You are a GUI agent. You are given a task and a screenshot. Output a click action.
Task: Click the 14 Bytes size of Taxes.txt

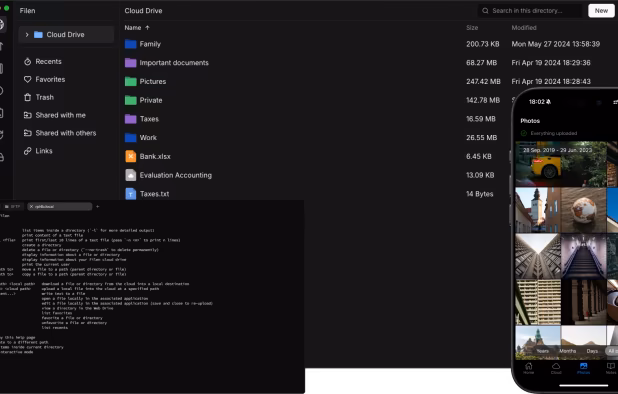coord(480,194)
